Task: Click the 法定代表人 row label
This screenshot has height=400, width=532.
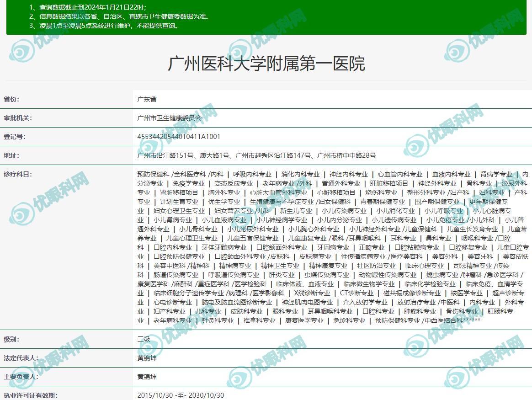Action: (x=21, y=358)
